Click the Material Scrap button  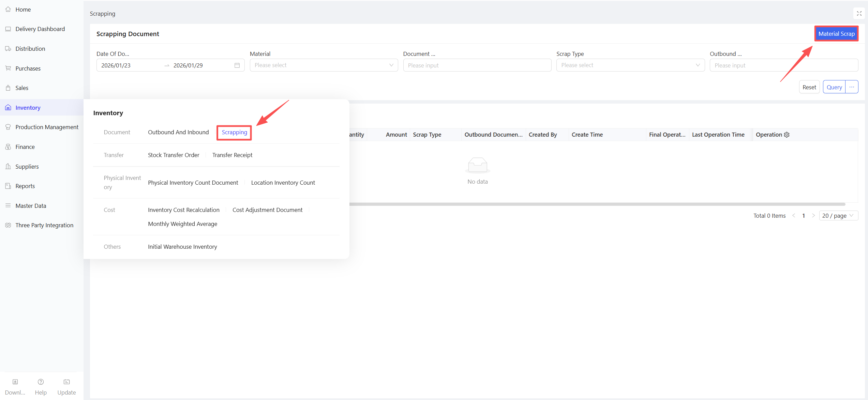(x=836, y=34)
